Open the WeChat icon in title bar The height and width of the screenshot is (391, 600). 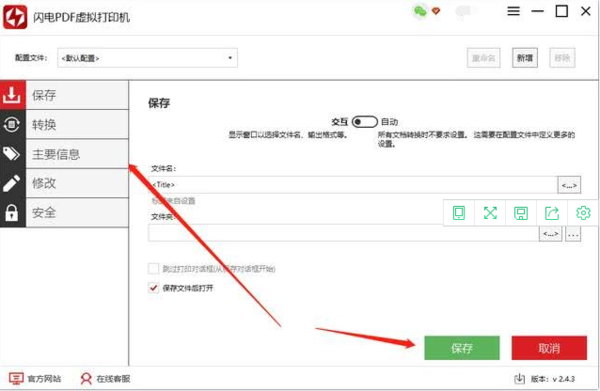coord(420,11)
